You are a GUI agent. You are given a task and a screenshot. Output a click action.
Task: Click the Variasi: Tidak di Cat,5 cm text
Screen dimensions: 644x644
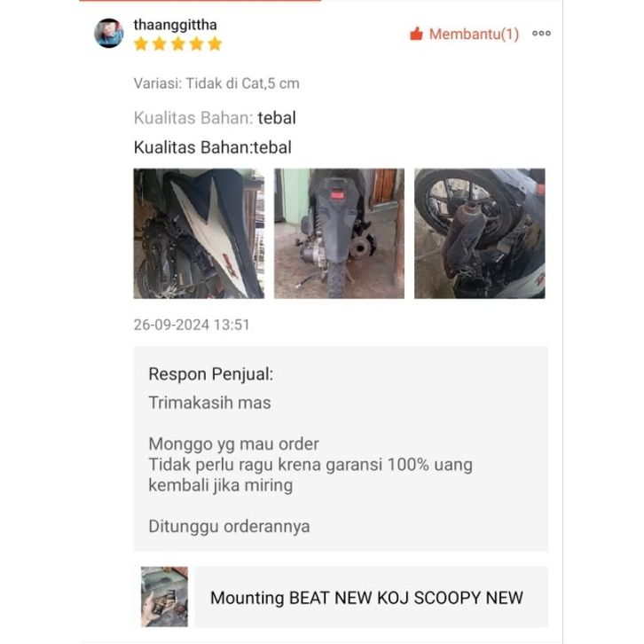point(216,83)
